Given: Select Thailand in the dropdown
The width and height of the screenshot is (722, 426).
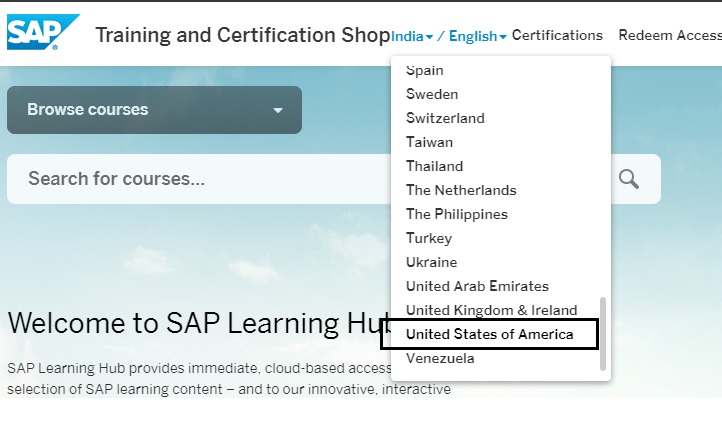Looking at the screenshot, I should tap(435, 166).
